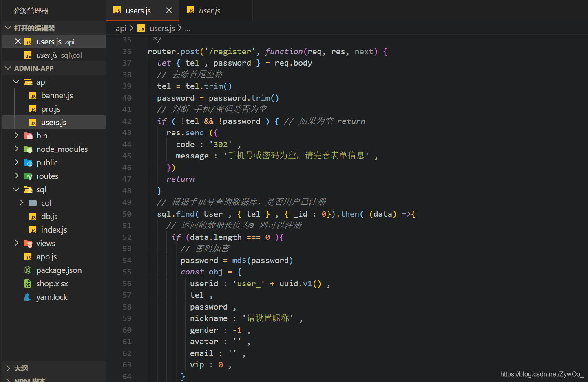Click the yarn.lock yarn icon
This screenshot has height=382, width=588.
tap(28, 297)
